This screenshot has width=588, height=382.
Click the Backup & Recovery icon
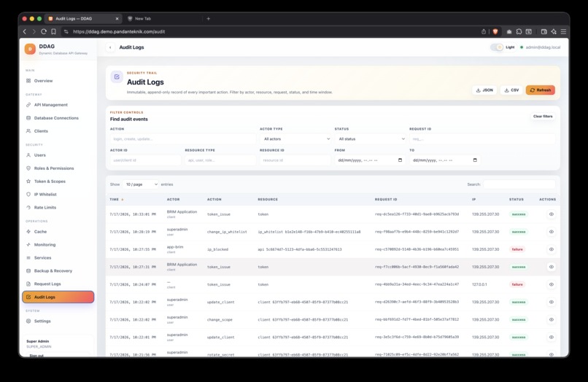click(x=28, y=270)
